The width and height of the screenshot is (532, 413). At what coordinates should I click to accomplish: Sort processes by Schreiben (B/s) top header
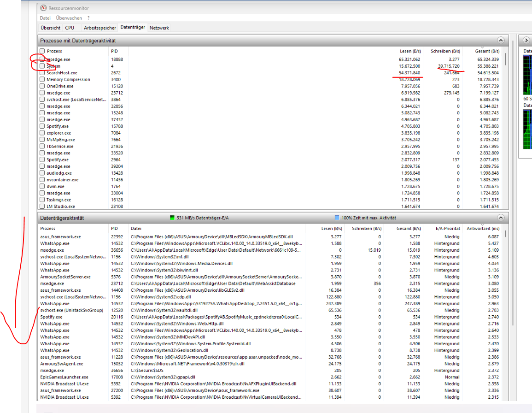(445, 51)
